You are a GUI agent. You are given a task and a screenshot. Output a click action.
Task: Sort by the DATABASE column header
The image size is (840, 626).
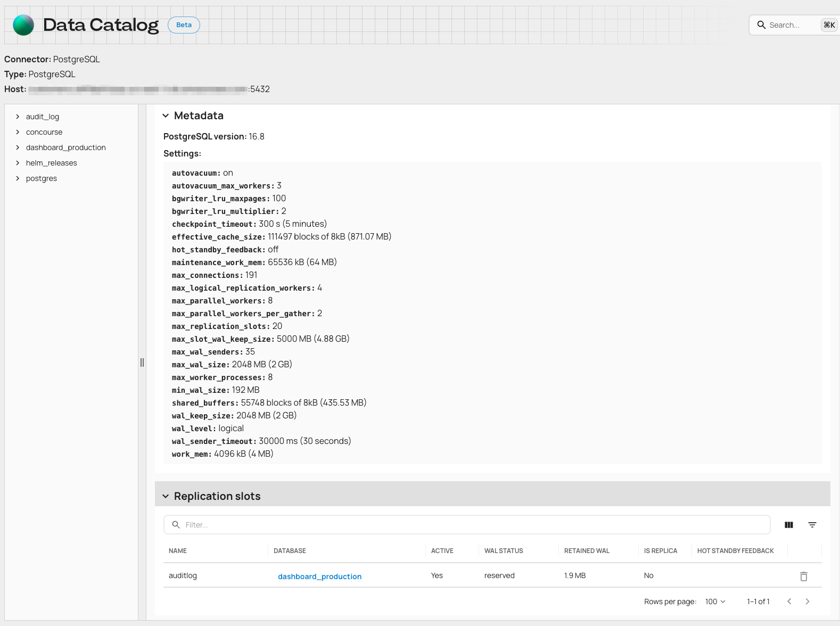(x=290, y=551)
